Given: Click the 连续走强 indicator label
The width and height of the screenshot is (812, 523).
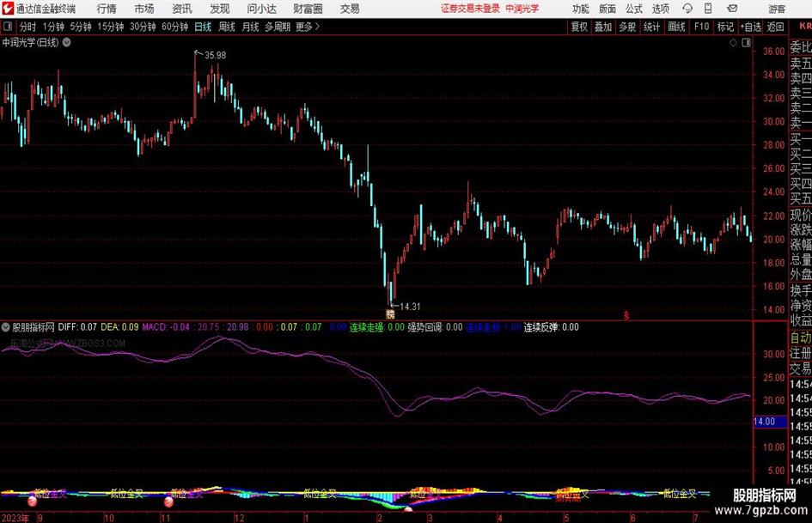Looking at the screenshot, I should pos(367,327).
